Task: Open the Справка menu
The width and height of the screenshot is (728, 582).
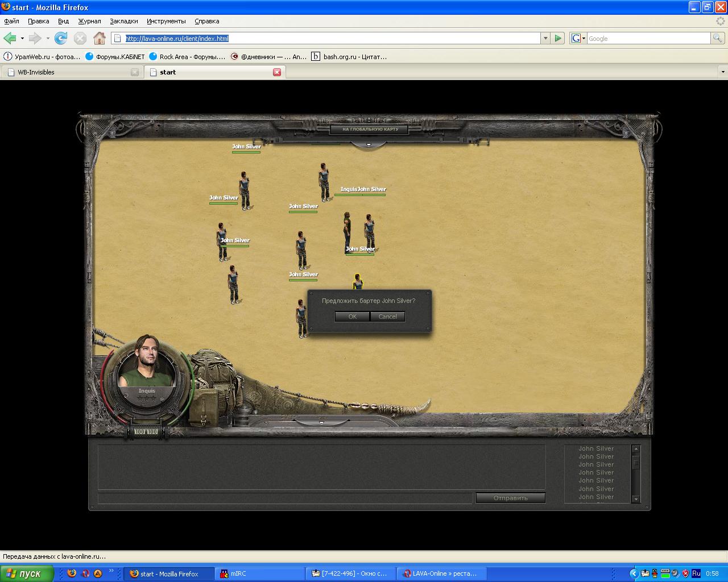Action: [206, 21]
